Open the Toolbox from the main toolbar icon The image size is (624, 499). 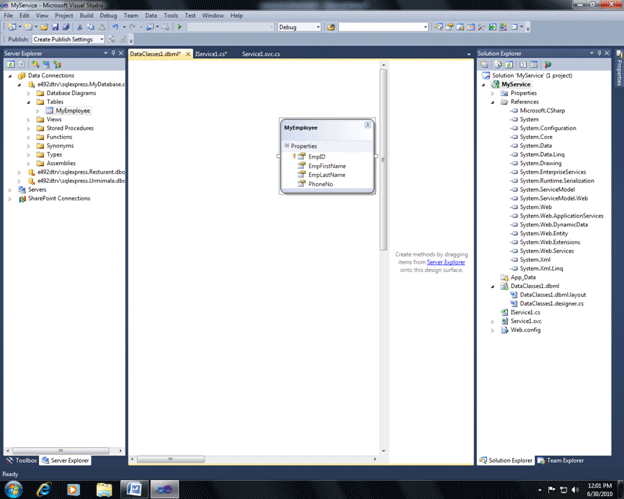pyautogui.click(x=482, y=27)
